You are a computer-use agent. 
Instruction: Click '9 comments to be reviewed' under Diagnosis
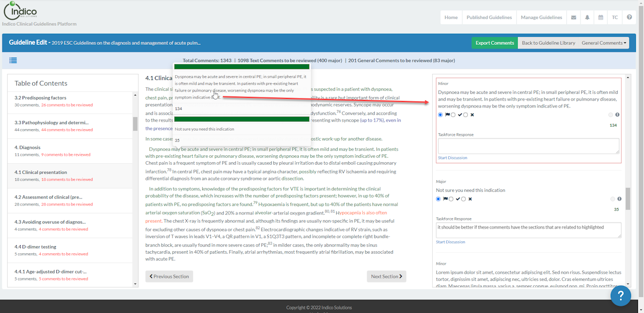click(x=66, y=155)
